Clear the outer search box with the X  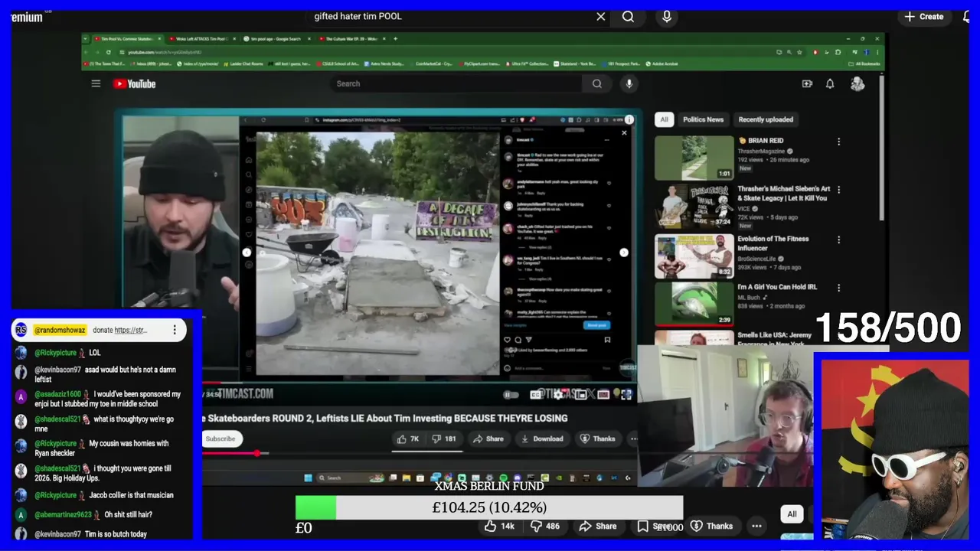coord(600,16)
